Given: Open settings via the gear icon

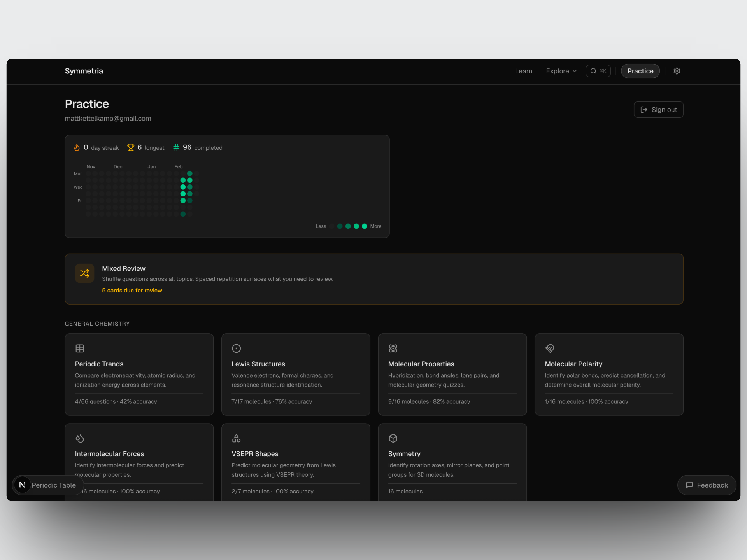Looking at the screenshot, I should [x=677, y=71].
